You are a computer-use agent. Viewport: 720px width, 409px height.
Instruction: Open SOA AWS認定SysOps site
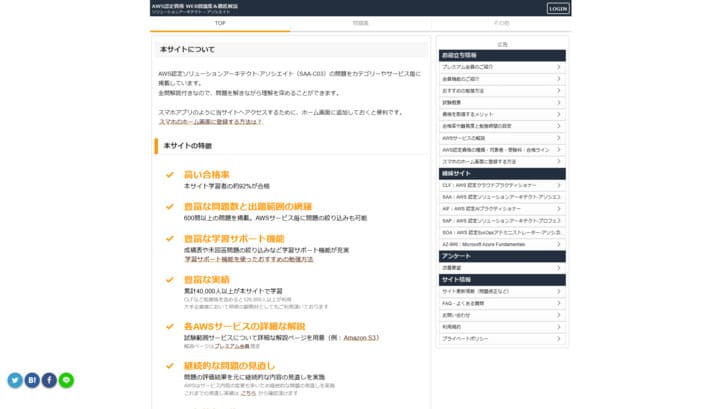502,233
